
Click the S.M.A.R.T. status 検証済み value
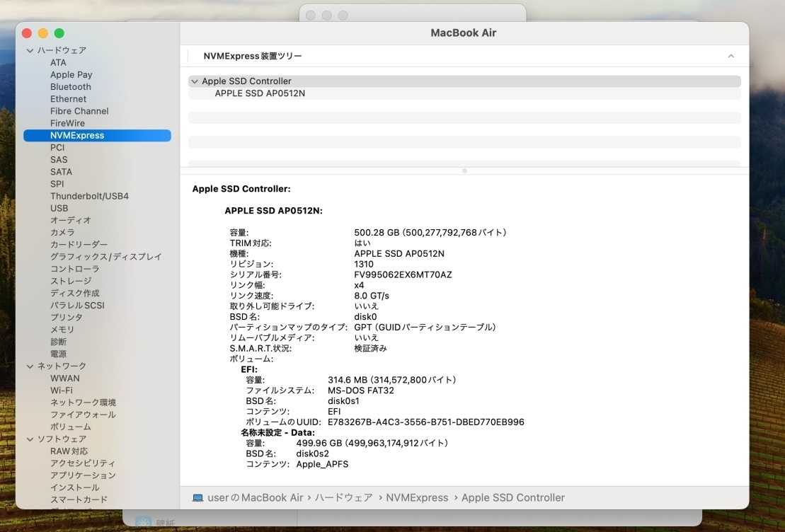[x=370, y=348]
